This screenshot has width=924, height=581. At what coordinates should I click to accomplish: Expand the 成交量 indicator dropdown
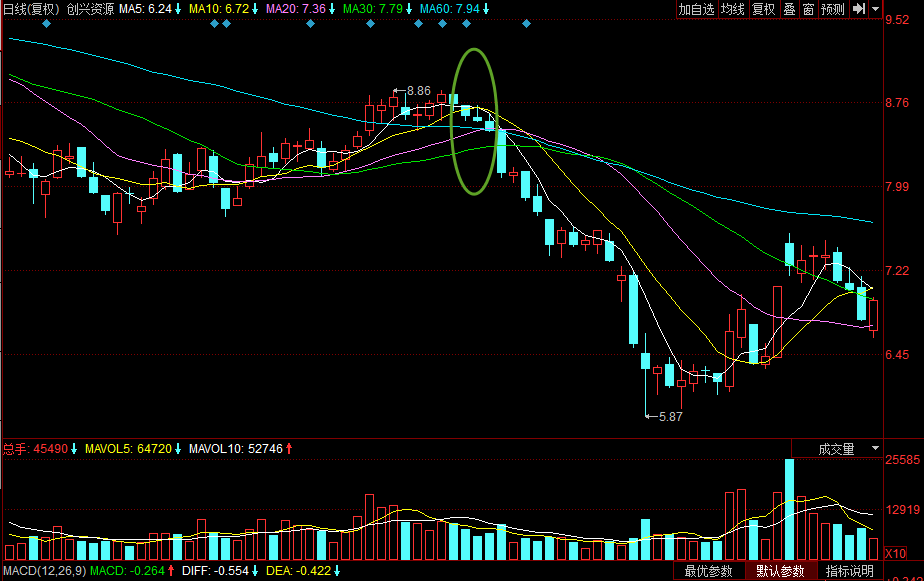pyautogui.click(x=876, y=448)
